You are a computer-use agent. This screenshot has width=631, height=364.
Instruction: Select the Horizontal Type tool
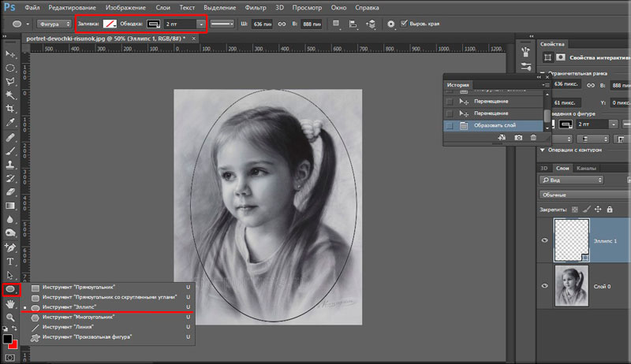[11, 261]
